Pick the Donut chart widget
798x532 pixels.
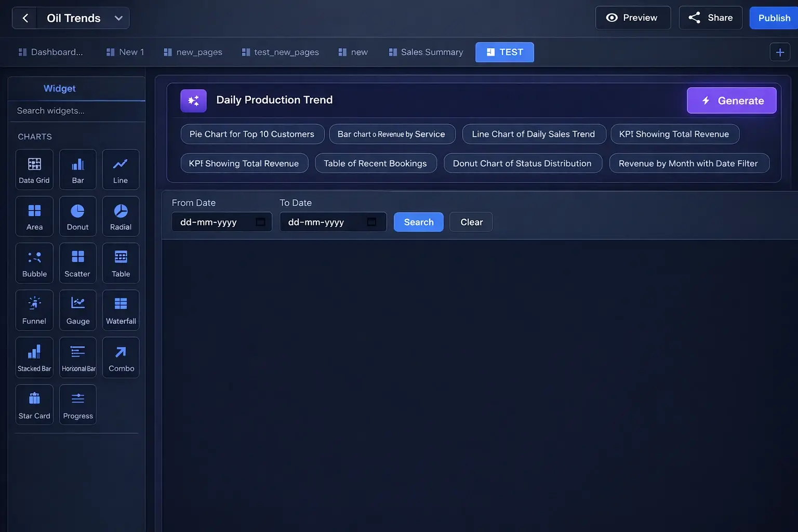(77, 216)
